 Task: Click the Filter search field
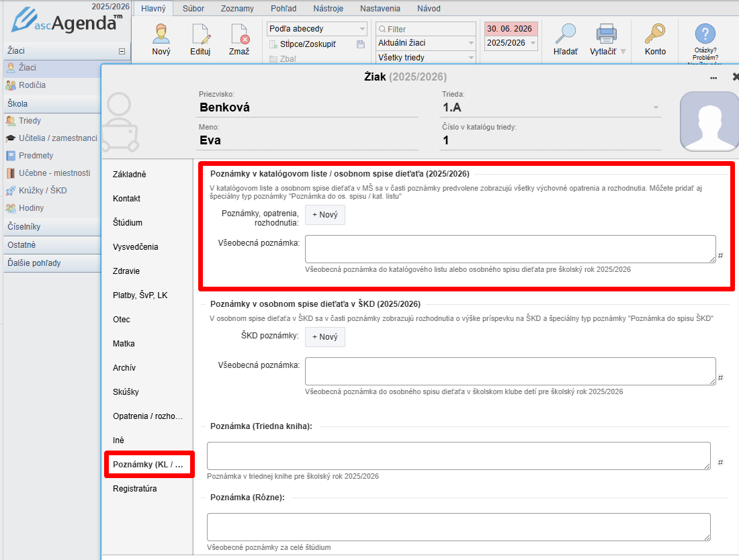[425, 29]
